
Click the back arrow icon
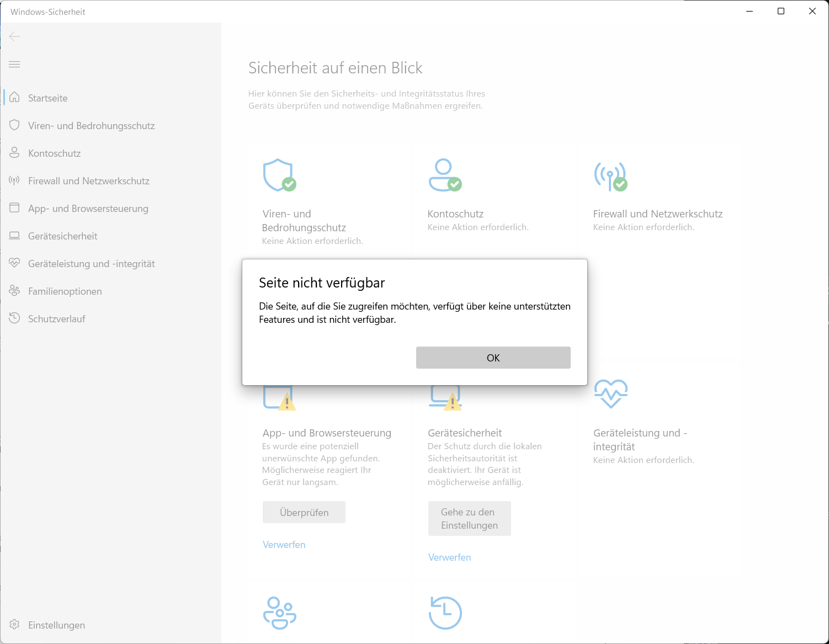point(15,36)
